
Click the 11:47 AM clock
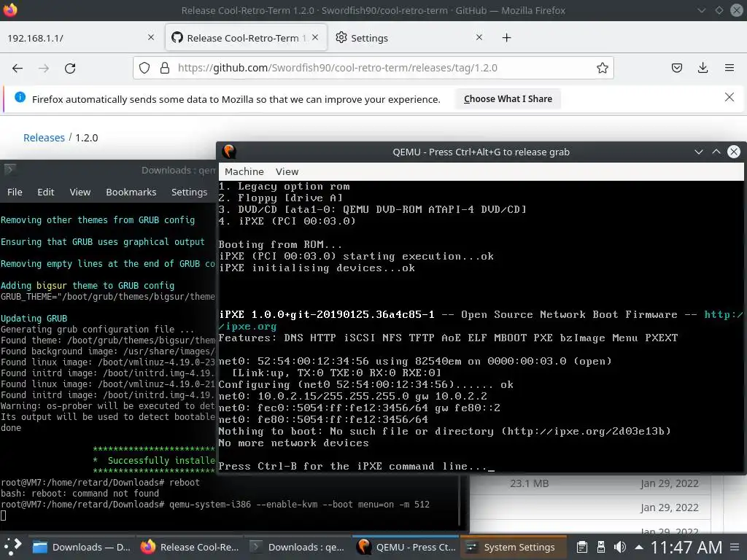[x=686, y=547]
